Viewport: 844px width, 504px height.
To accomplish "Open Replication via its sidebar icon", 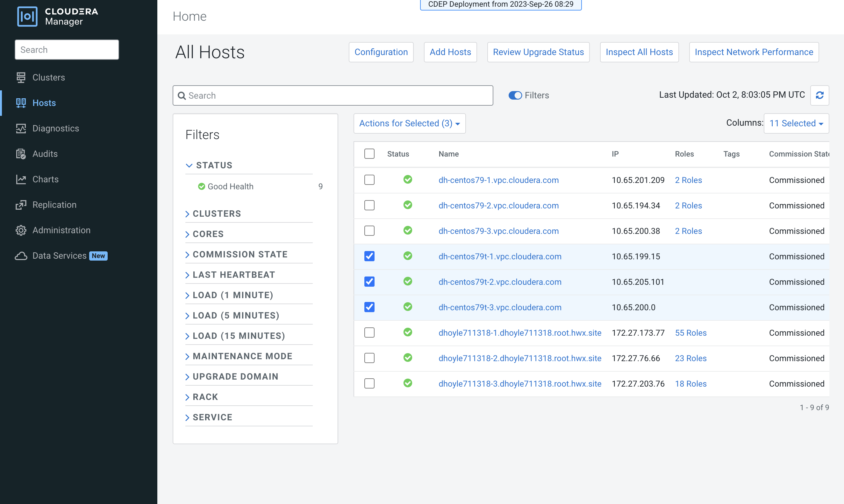I will (21, 205).
